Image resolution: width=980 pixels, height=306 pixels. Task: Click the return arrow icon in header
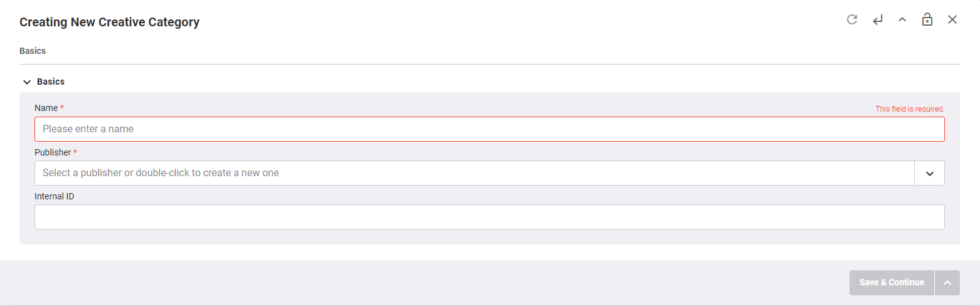click(x=877, y=20)
